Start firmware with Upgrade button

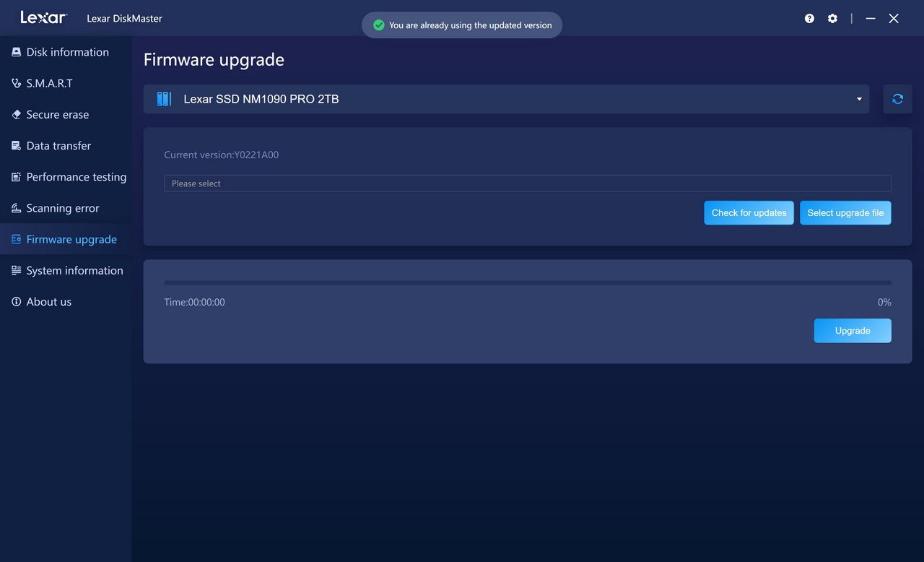[x=853, y=331]
